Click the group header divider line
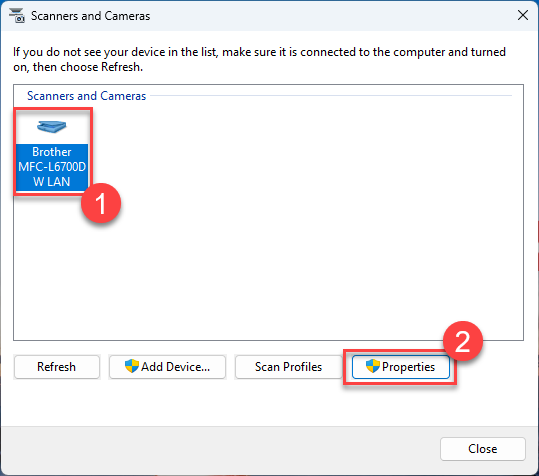539x476 pixels. 331,96
